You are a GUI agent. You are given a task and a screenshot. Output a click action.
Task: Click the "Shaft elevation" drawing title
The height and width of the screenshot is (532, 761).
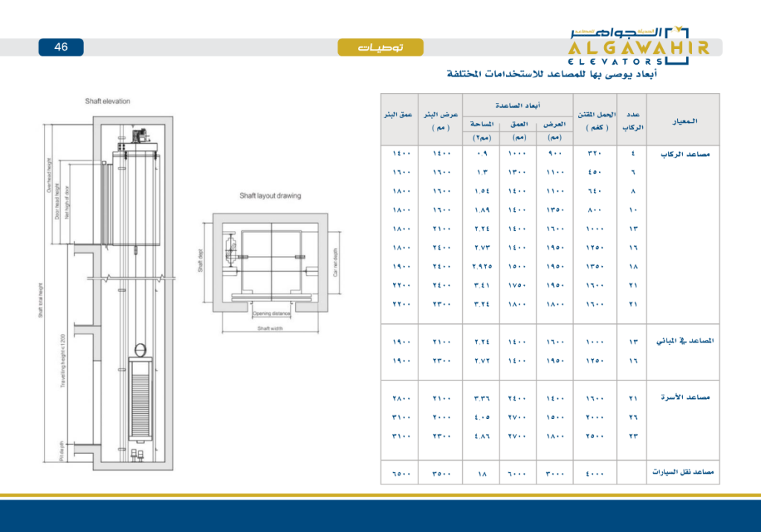107,101
